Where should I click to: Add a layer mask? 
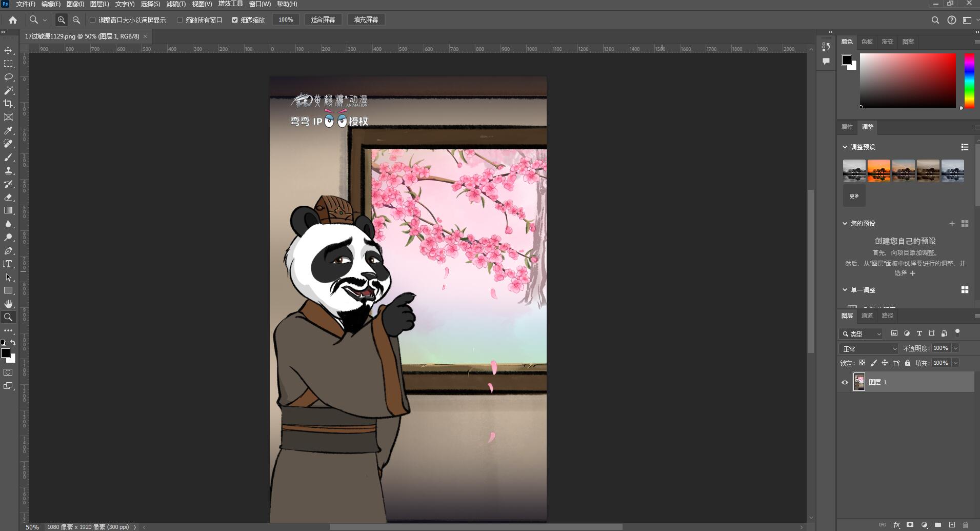click(x=910, y=525)
